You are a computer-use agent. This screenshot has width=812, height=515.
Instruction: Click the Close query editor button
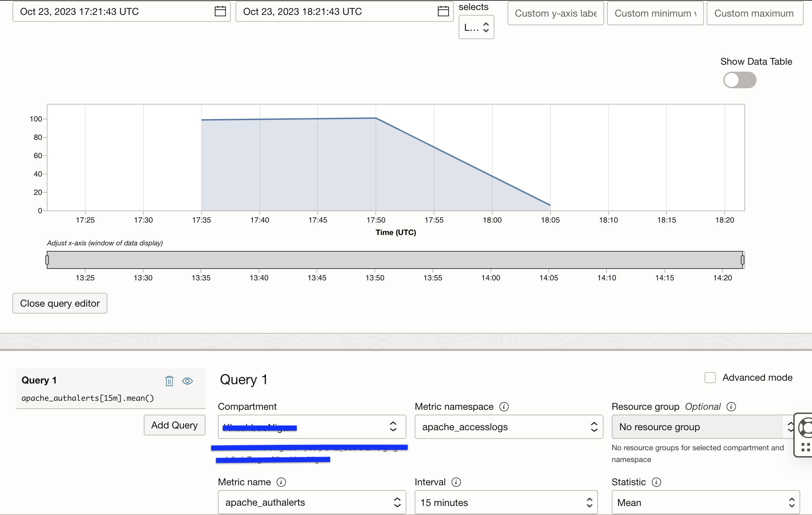pyautogui.click(x=60, y=303)
